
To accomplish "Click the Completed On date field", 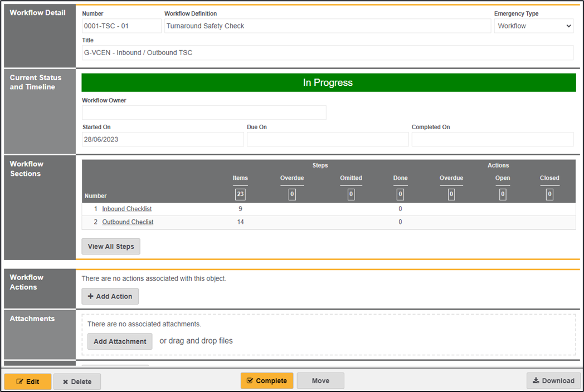I will point(492,139).
